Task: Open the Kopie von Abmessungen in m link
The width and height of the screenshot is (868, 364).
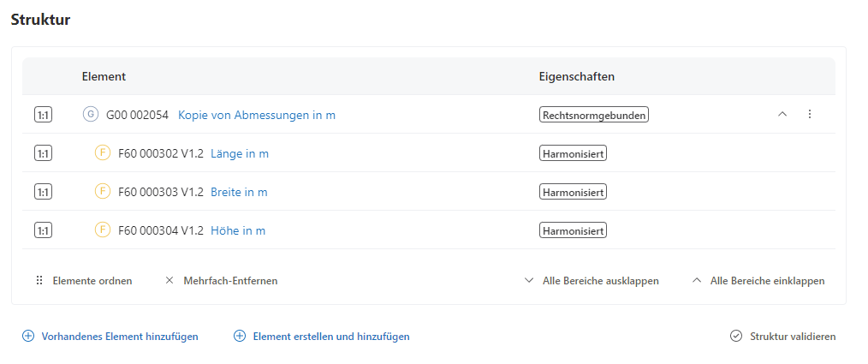Action: click(x=257, y=115)
